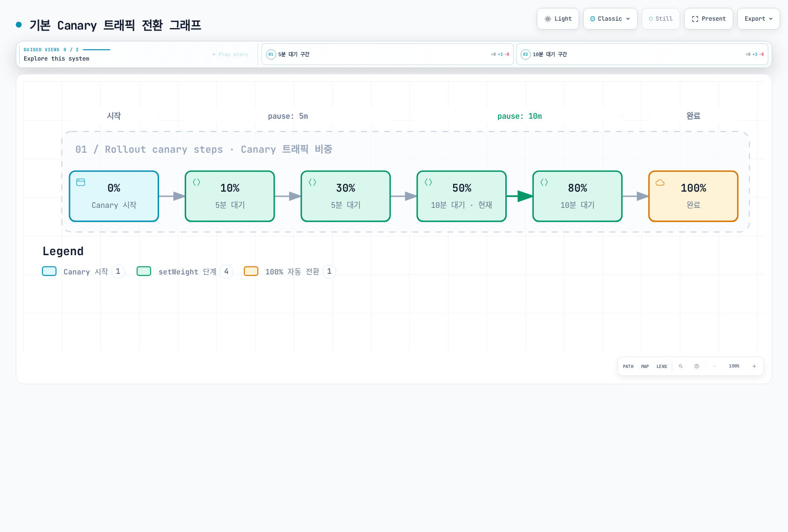Switch to MAP view mode
This screenshot has height=532, width=788.
[x=645, y=366]
